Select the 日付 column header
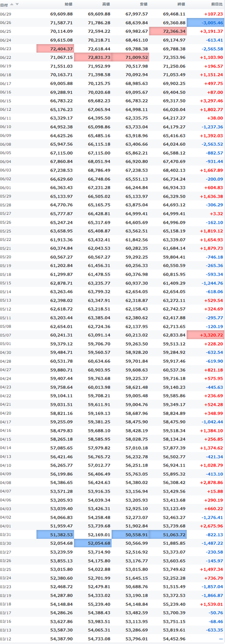This screenshot has height=644, width=225. (4, 4)
